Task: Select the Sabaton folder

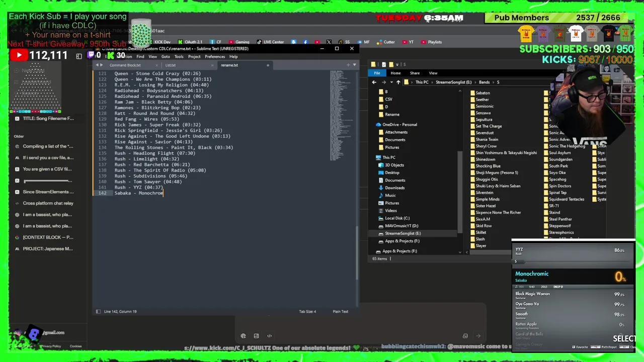Action: [482, 93]
